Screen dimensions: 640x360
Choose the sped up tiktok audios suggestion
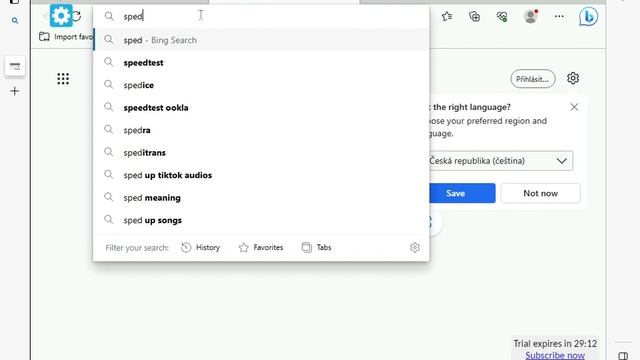tap(261, 175)
